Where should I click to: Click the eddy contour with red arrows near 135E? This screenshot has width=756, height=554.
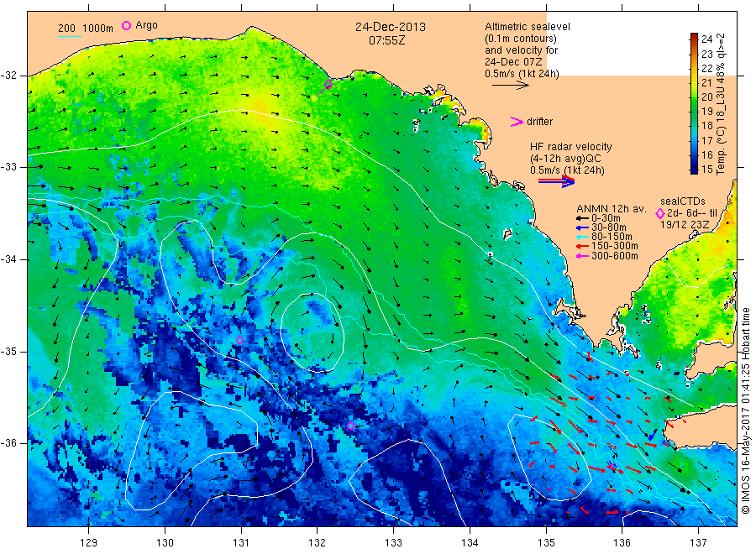(549, 457)
